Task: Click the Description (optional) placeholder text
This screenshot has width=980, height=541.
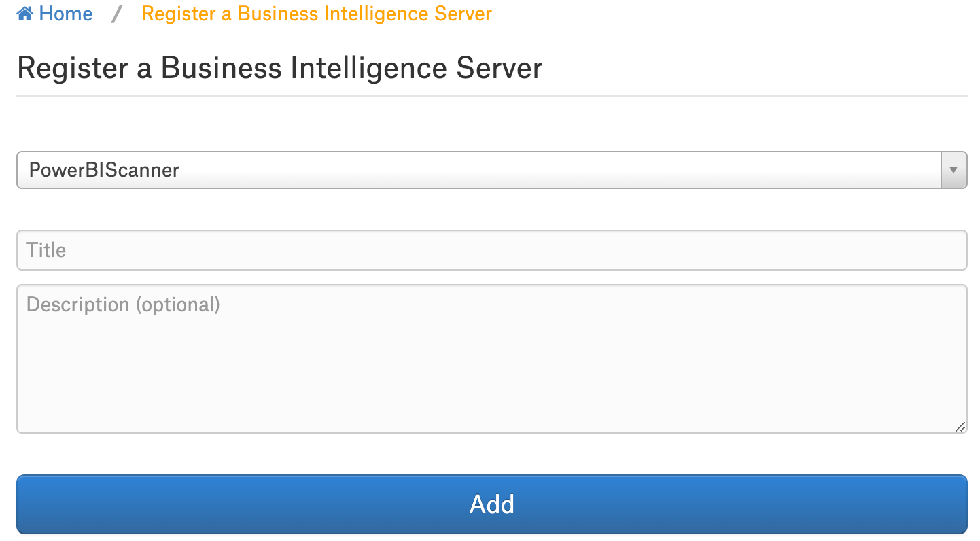Action: point(123,304)
